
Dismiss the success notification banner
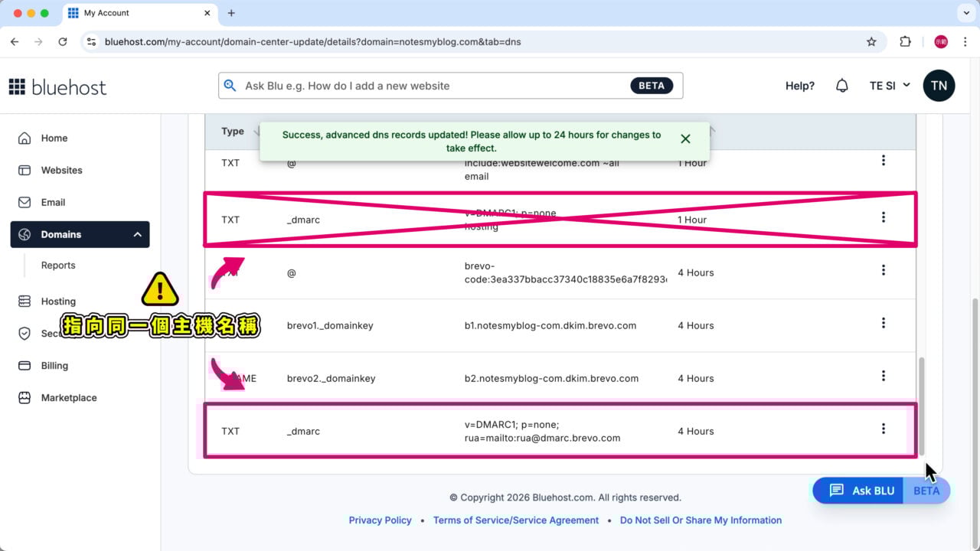pos(685,139)
